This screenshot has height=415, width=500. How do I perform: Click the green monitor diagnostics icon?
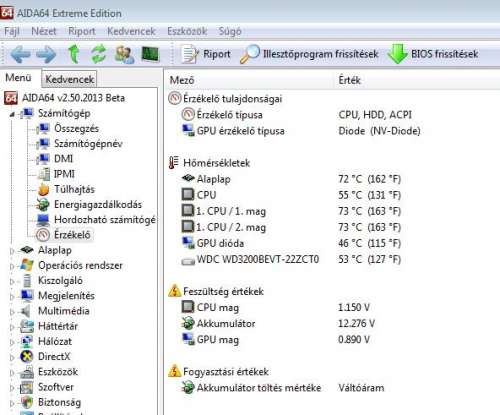click(150, 54)
